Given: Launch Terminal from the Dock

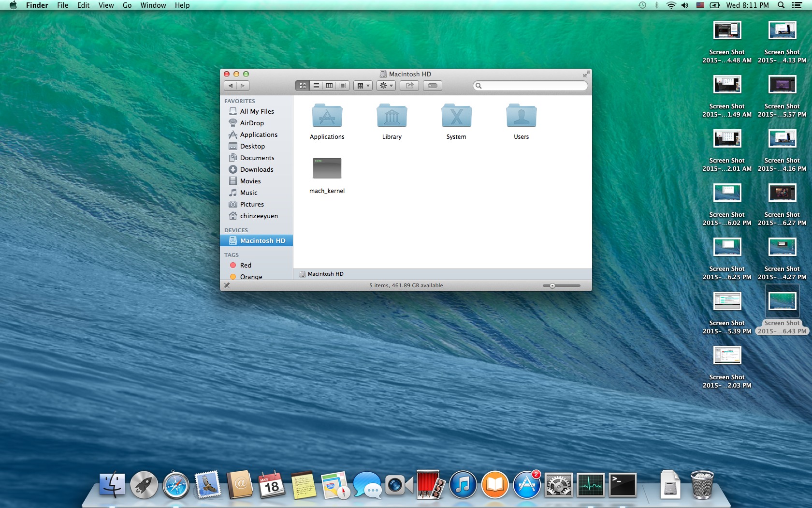Looking at the screenshot, I should [622, 485].
